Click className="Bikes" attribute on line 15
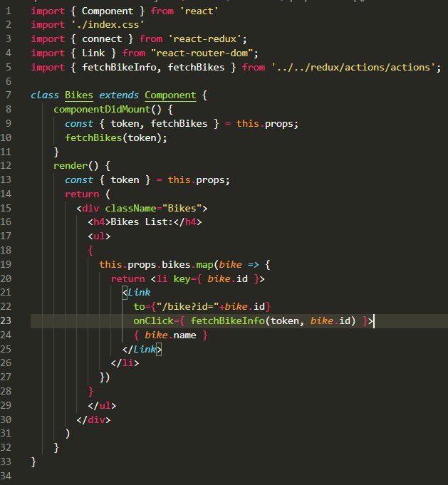Screen dimensions: 448x485 (x=153, y=208)
